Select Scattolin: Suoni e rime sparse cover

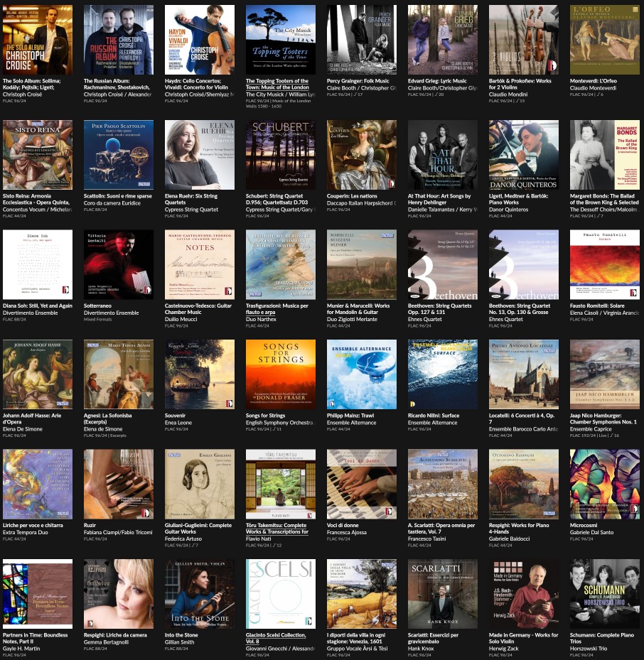point(119,155)
